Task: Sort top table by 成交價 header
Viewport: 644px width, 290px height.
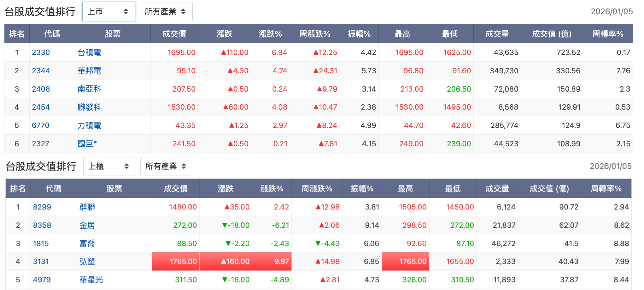Action: point(174,34)
